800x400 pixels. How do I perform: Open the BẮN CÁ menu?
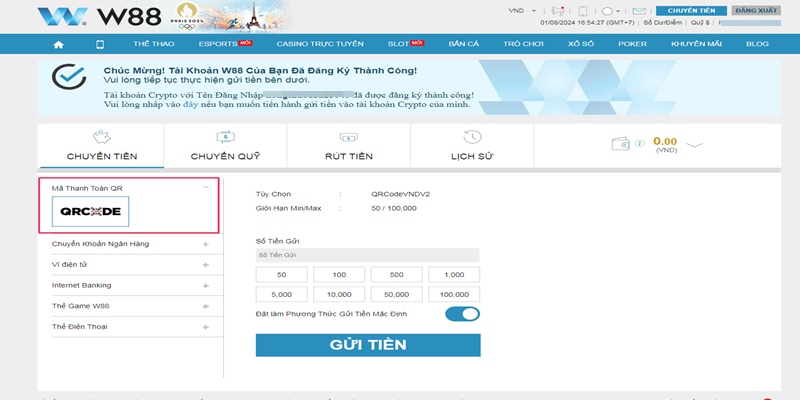[x=464, y=44]
